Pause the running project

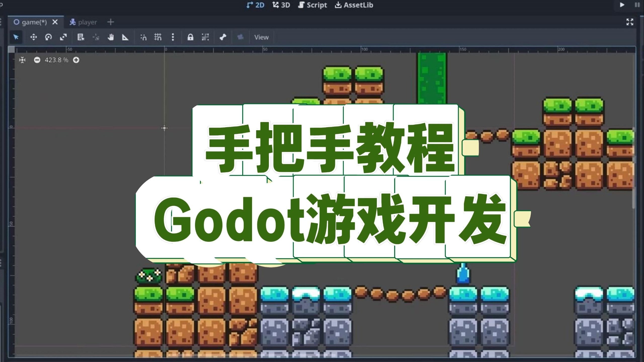(x=637, y=5)
